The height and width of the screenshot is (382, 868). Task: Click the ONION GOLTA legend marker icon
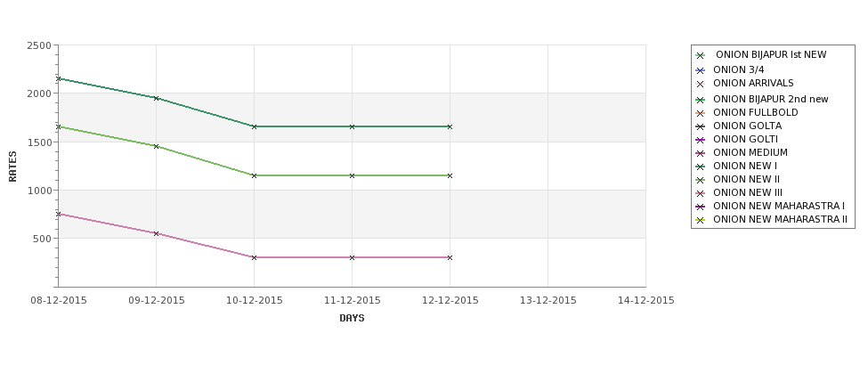pos(701,126)
